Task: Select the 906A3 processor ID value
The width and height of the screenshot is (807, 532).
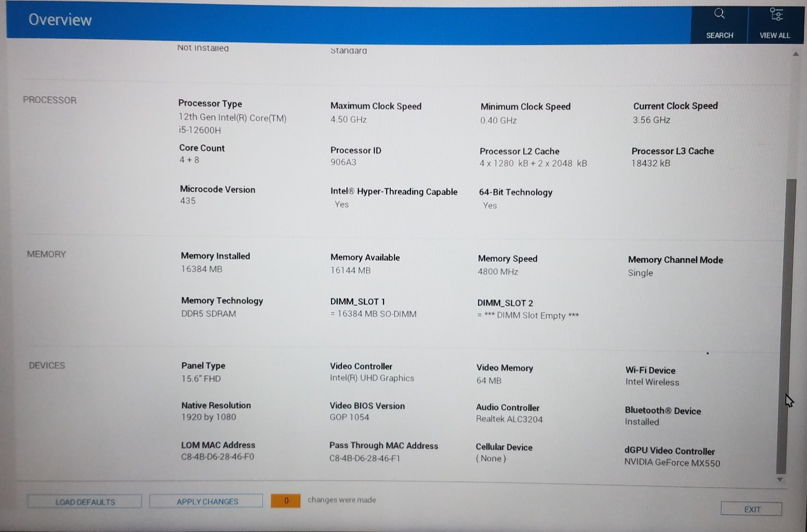Action: 343,162
